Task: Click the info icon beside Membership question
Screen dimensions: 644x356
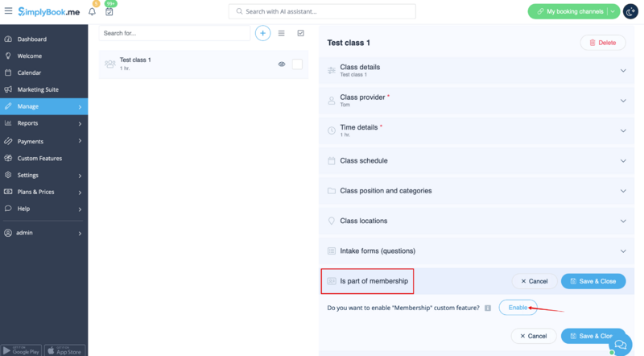Action: (x=488, y=308)
